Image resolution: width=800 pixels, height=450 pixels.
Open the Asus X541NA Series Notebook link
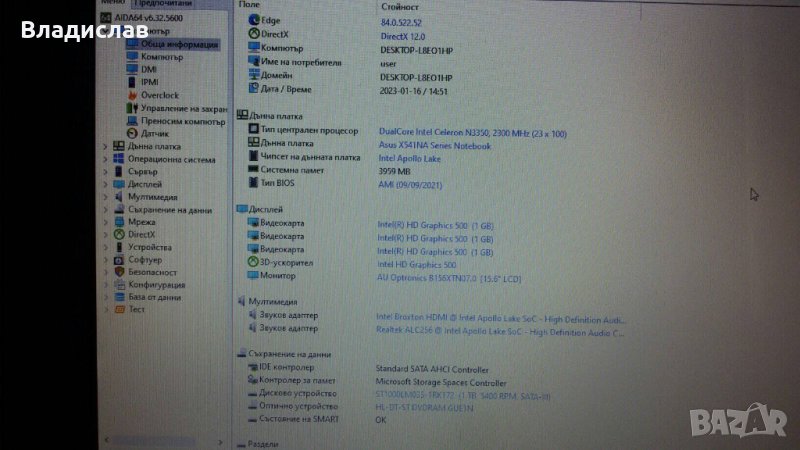[x=435, y=145]
